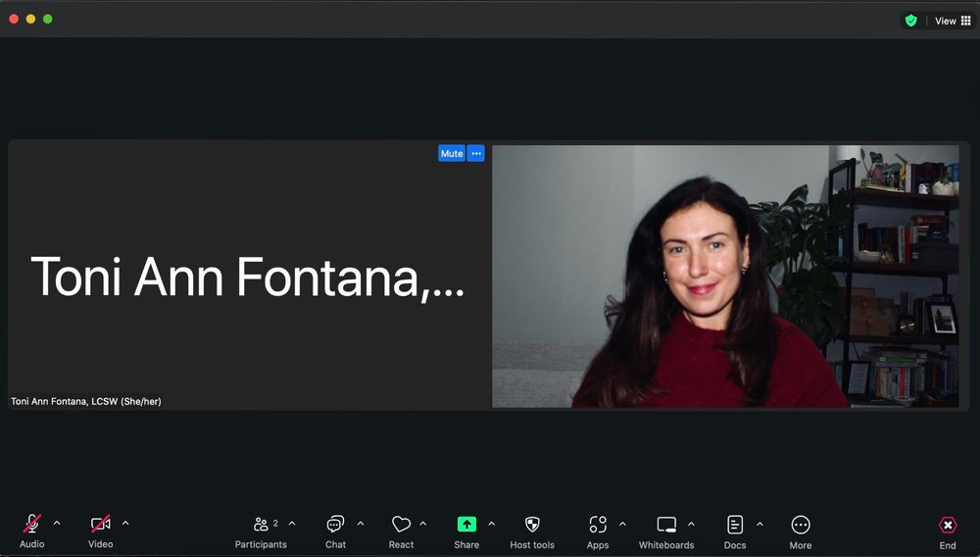Unmute the microphone with Audio icon
The height and width of the screenshot is (557, 980).
[x=32, y=524]
